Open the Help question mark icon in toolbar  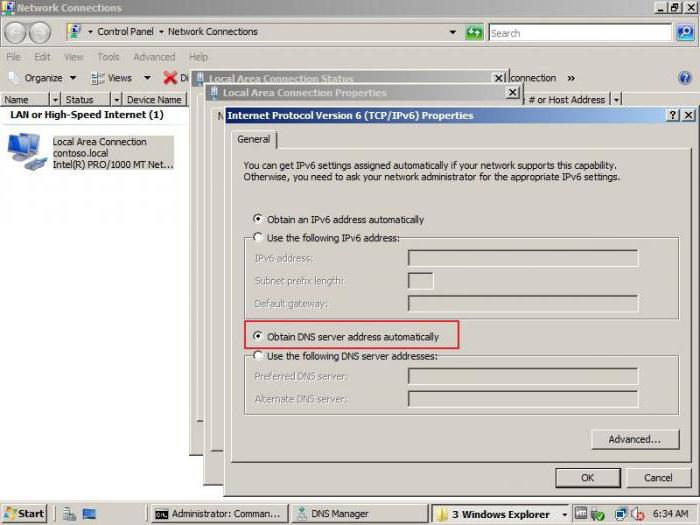pos(685,77)
